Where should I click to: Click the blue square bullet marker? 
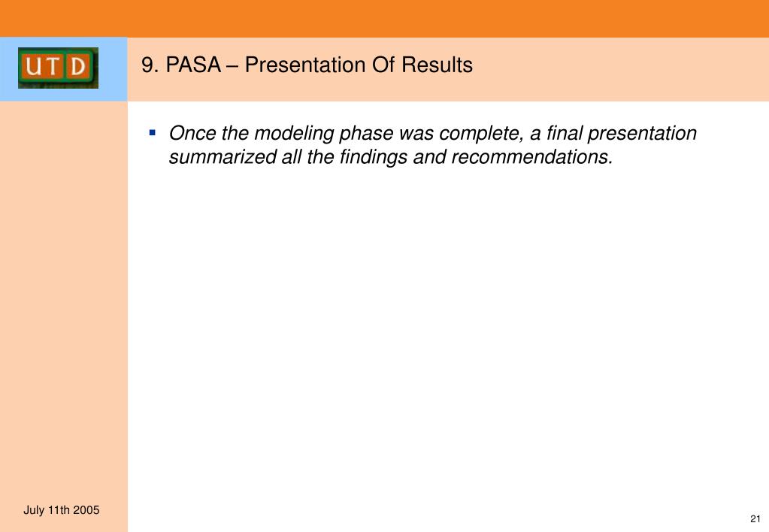152,132
